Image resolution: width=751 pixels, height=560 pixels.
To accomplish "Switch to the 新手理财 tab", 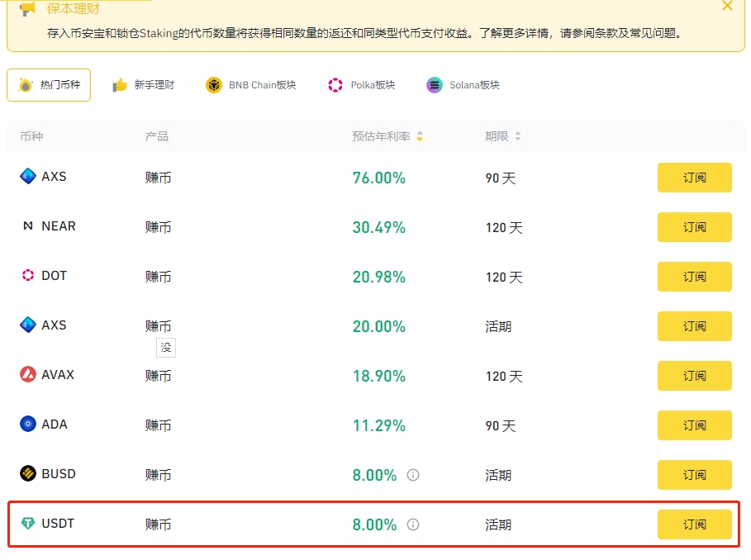I will click(x=145, y=85).
